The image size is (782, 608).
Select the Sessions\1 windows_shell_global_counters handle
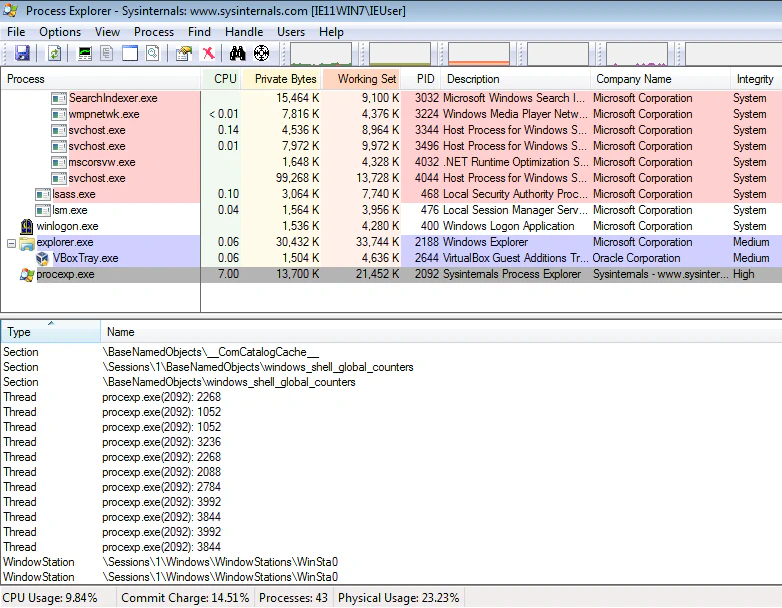click(391, 367)
